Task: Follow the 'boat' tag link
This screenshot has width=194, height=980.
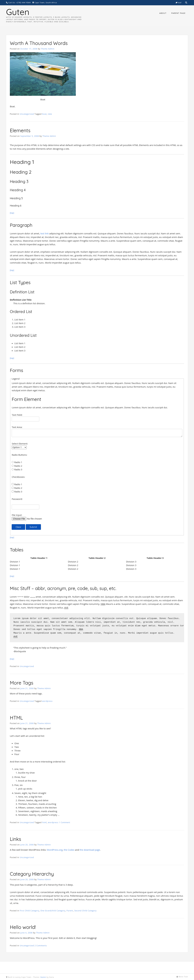Action: 44,114
